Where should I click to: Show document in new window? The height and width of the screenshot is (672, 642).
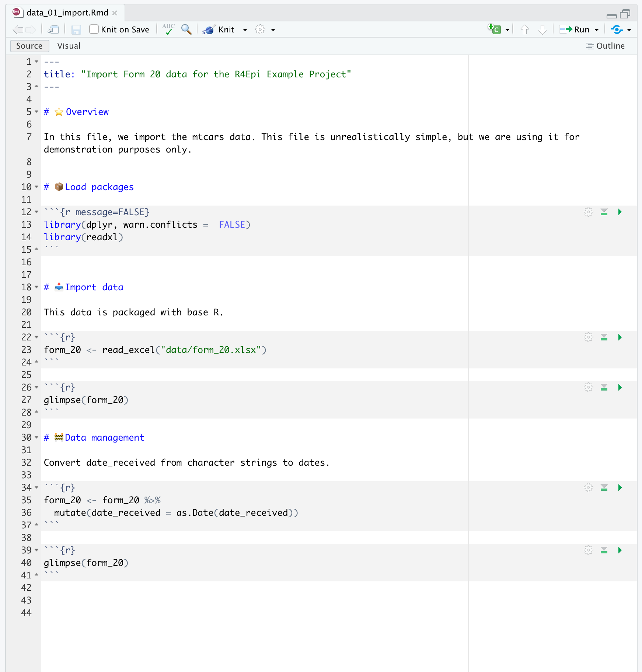pyautogui.click(x=53, y=30)
